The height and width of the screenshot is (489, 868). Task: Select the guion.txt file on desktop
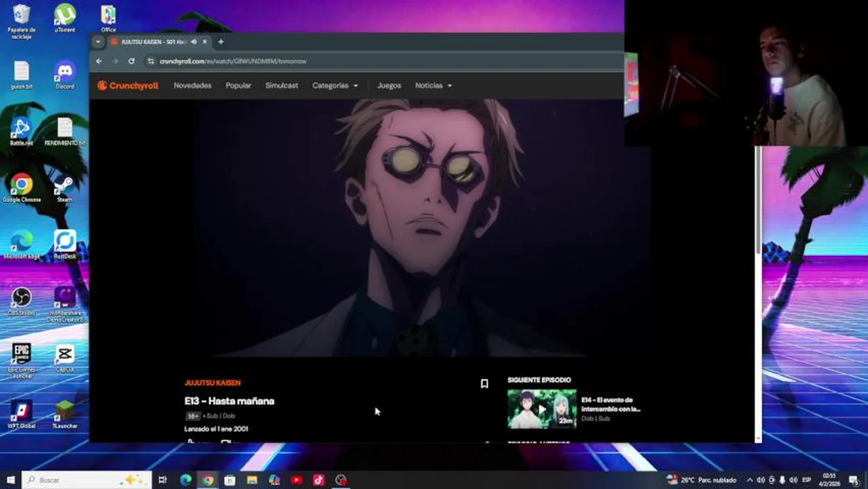coord(22,75)
